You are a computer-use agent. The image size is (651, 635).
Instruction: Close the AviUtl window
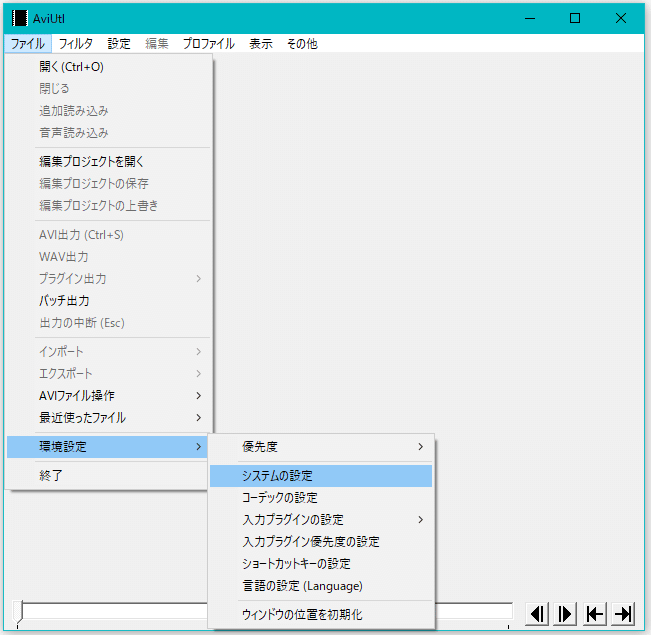coord(621,18)
